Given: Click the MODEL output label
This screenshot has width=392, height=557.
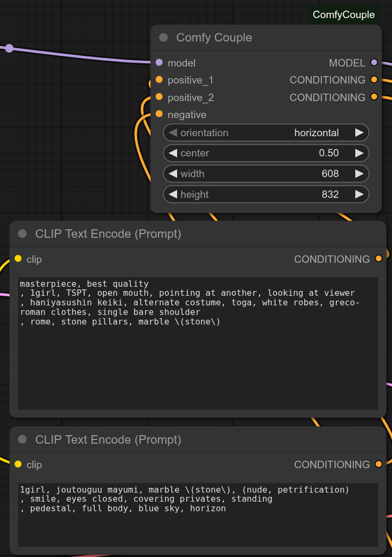Looking at the screenshot, I should point(347,63).
